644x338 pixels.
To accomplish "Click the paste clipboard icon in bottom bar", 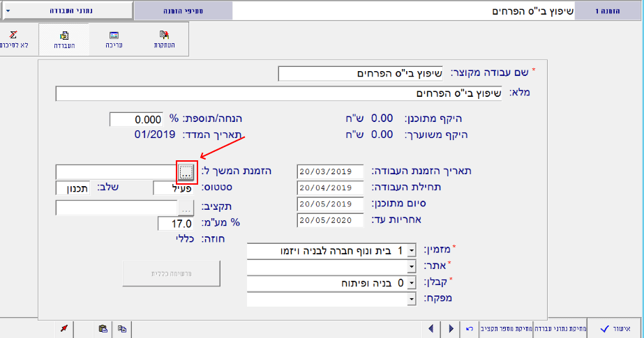I will (103, 329).
